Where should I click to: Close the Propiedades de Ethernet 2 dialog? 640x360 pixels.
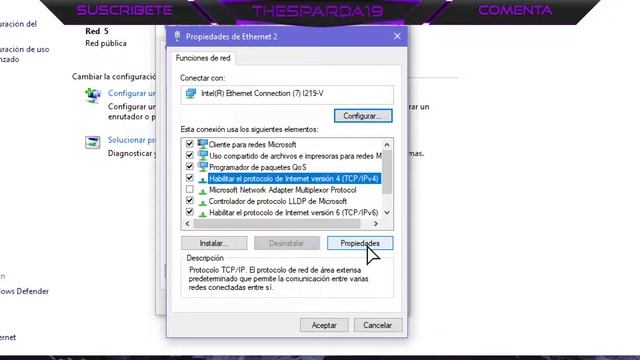[x=397, y=36]
